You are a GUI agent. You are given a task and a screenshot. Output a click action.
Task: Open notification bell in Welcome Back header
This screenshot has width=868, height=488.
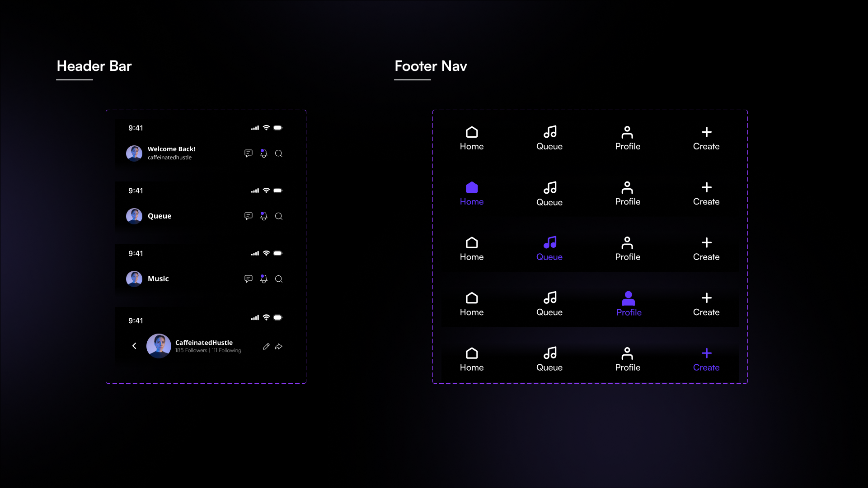pyautogui.click(x=264, y=153)
